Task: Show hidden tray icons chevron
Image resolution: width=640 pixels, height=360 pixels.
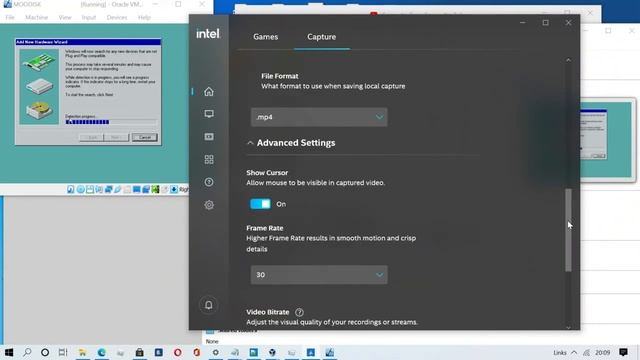Action: tap(574, 352)
